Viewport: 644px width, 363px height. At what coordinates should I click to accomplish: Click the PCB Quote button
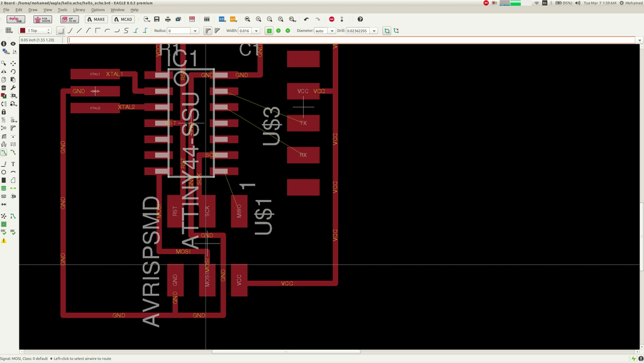[43, 20]
